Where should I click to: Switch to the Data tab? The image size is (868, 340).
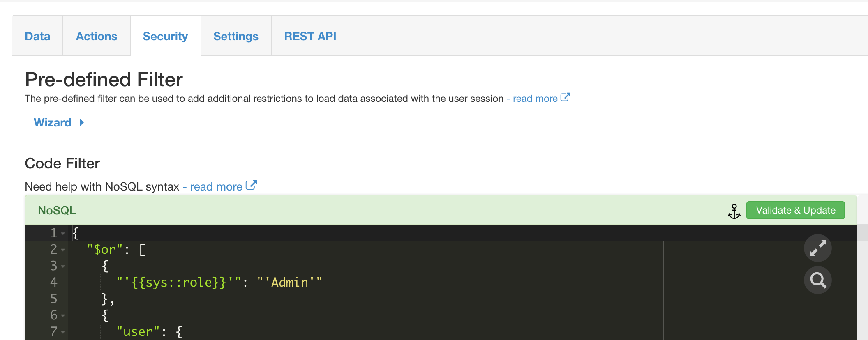point(37,36)
